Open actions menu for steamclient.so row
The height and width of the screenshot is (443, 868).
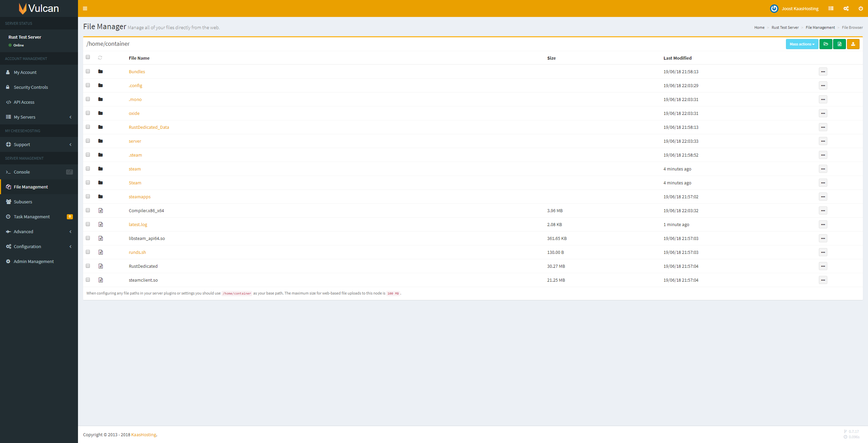[x=823, y=280]
